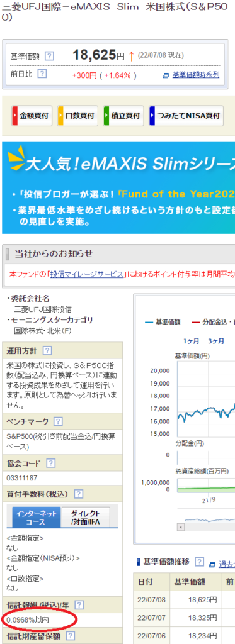The width and height of the screenshot is (235, 644).
Task: Open the eMAXIS Slim series banner
Action: (x=118, y=187)
